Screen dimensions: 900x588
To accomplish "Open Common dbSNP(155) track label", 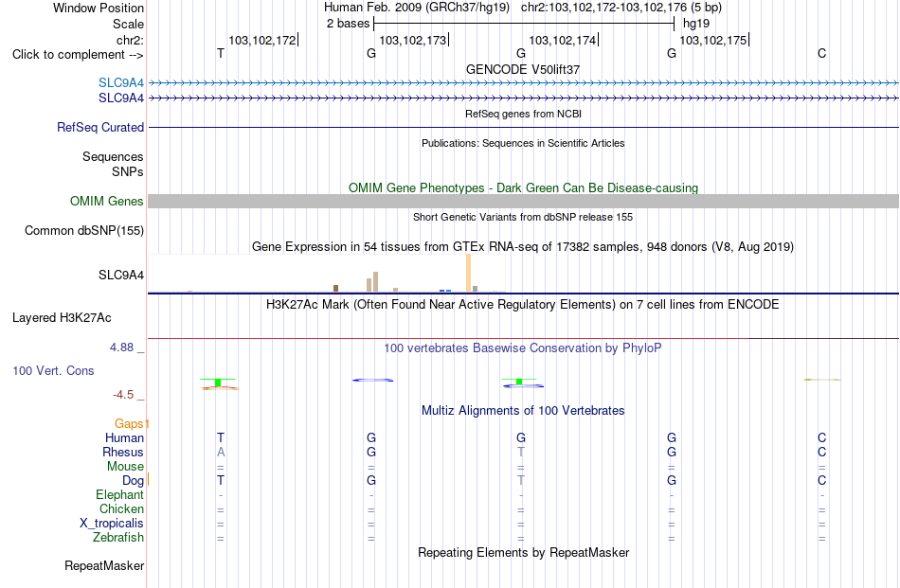I will 84,231.
